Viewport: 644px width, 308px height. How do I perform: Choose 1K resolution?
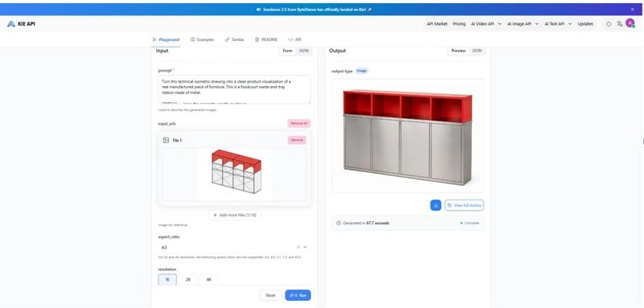tap(167, 279)
